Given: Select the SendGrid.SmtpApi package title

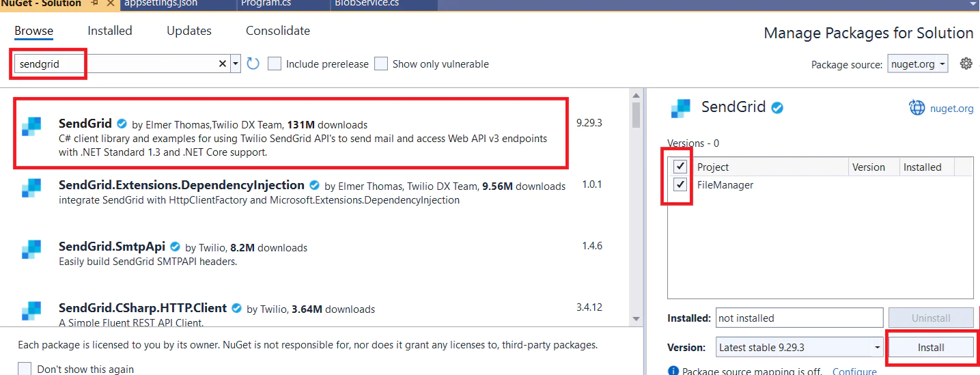Looking at the screenshot, I should pos(112,247).
